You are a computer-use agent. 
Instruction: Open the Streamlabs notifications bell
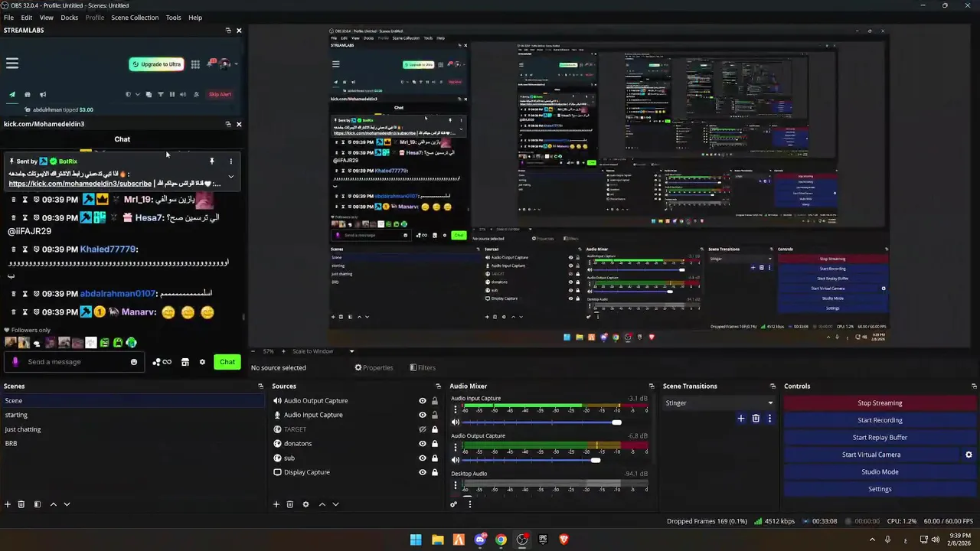pyautogui.click(x=211, y=64)
